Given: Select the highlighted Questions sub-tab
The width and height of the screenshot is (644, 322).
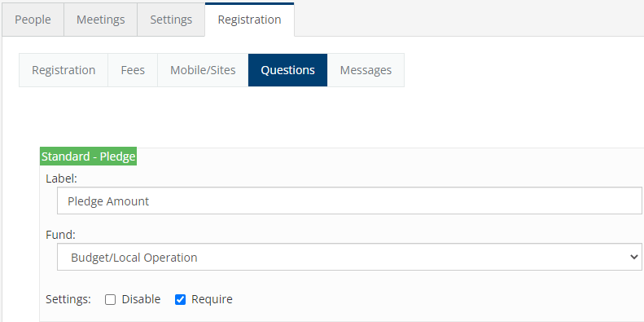Looking at the screenshot, I should pos(288,70).
